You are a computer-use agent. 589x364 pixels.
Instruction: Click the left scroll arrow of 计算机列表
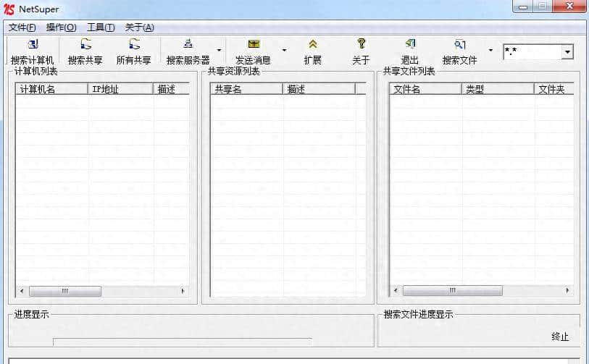tap(22, 291)
